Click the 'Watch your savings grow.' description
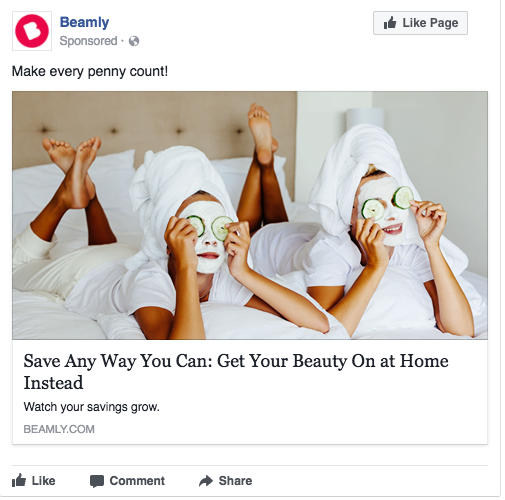 (x=92, y=407)
